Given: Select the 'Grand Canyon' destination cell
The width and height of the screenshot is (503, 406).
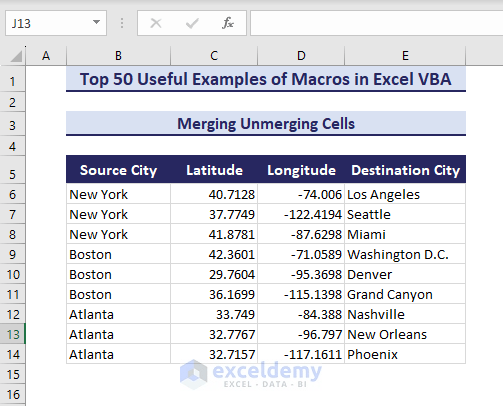Looking at the screenshot, I should click(x=405, y=294).
